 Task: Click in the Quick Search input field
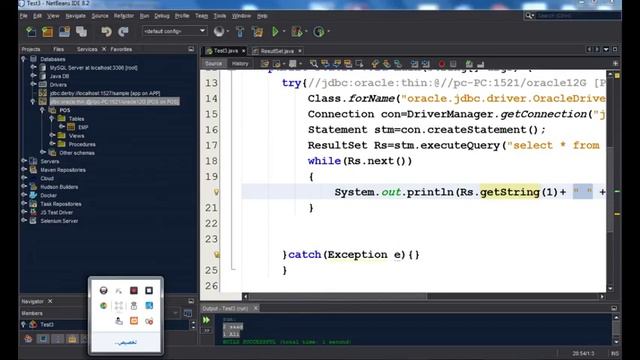click(x=578, y=16)
